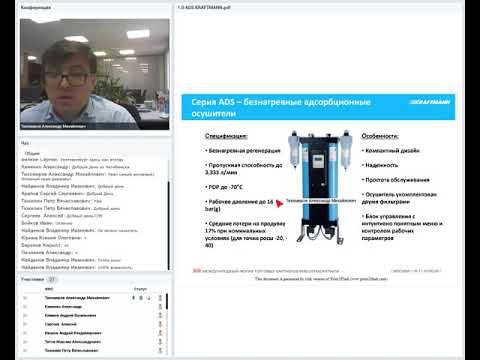This screenshot has height=360, width=480.
Task: Click the Чат panel header
Action: tap(25, 143)
